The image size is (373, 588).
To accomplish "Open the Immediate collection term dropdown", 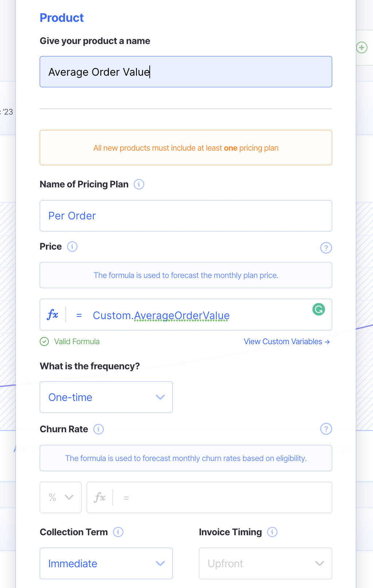I will (x=106, y=564).
